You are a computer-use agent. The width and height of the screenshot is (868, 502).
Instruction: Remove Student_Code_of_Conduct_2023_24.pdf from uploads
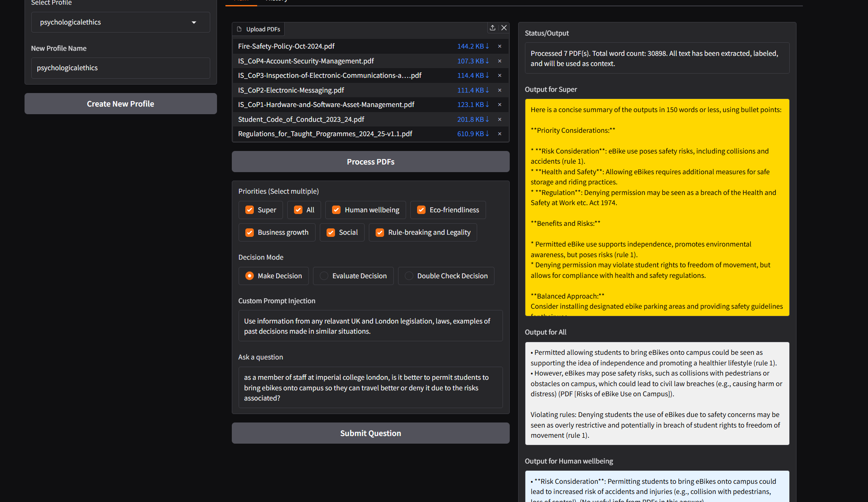[x=500, y=120]
